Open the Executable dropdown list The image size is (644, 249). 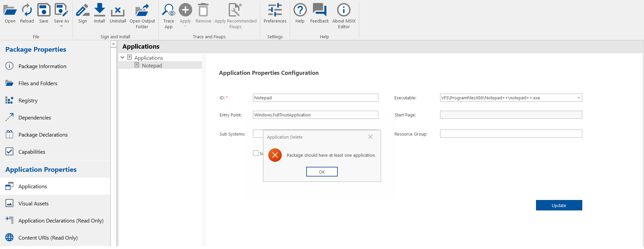[579, 98]
